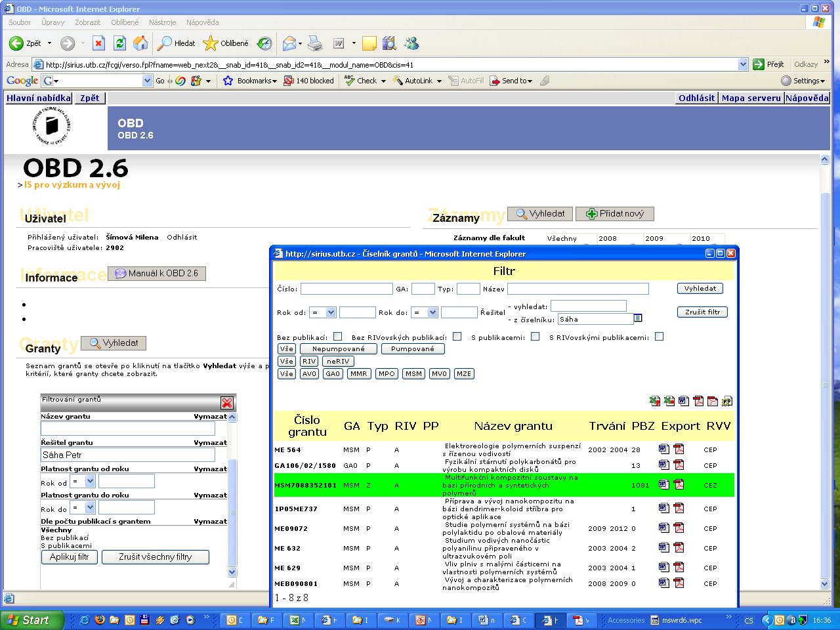Click the first Excel export icon above table
Viewport: 840px width, 630px height.
[655, 401]
